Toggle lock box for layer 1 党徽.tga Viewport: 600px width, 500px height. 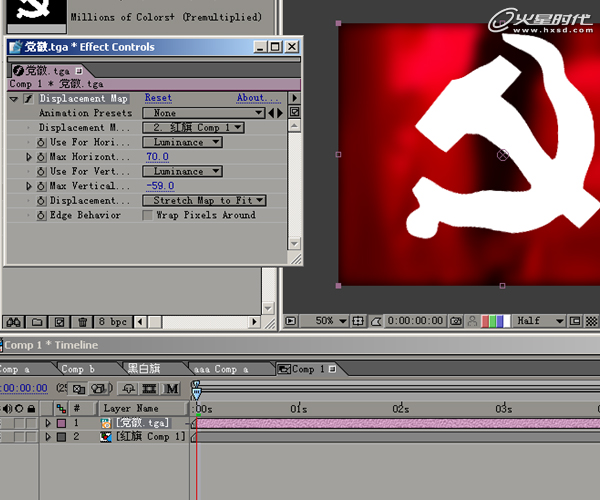(31, 423)
